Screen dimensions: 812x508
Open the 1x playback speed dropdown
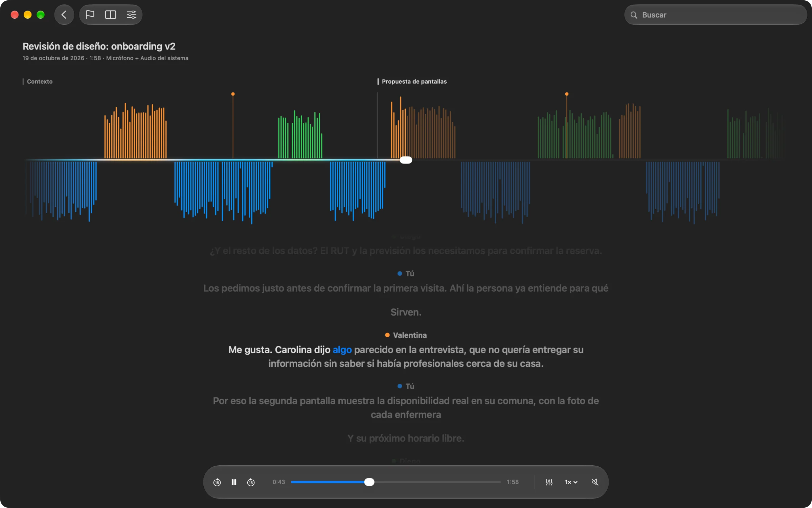(x=571, y=482)
